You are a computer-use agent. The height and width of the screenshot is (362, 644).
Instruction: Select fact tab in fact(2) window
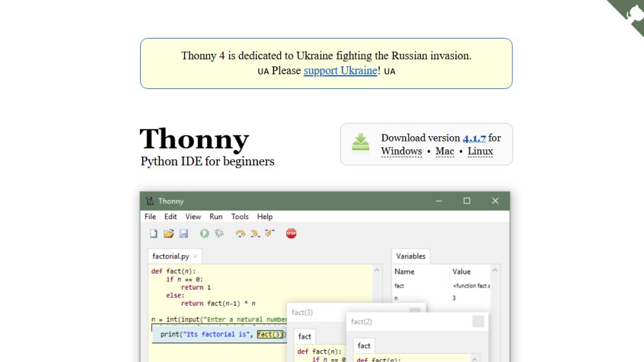pyautogui.click(x=364, y=345)
